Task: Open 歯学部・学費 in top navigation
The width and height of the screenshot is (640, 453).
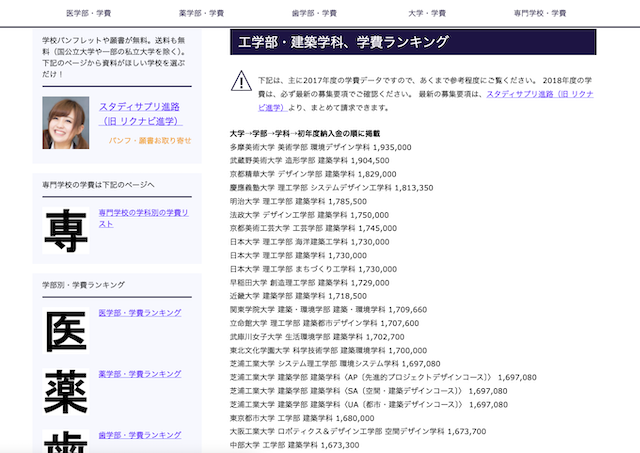Action: (314, 13)
